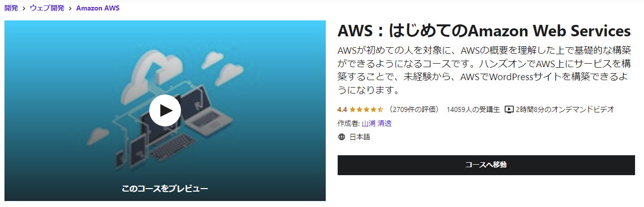Open the Amazon AWS breadcrumb topic

coord(97,8)
